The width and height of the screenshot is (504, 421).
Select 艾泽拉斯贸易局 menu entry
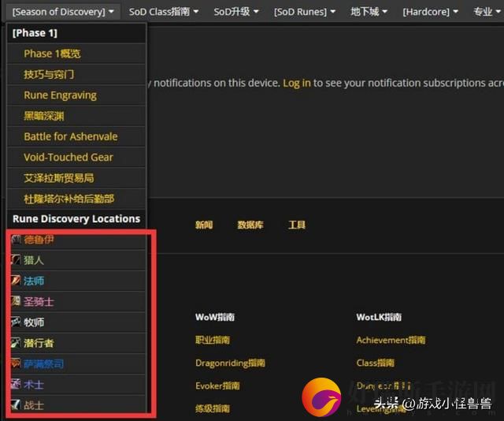coord(76,177)
